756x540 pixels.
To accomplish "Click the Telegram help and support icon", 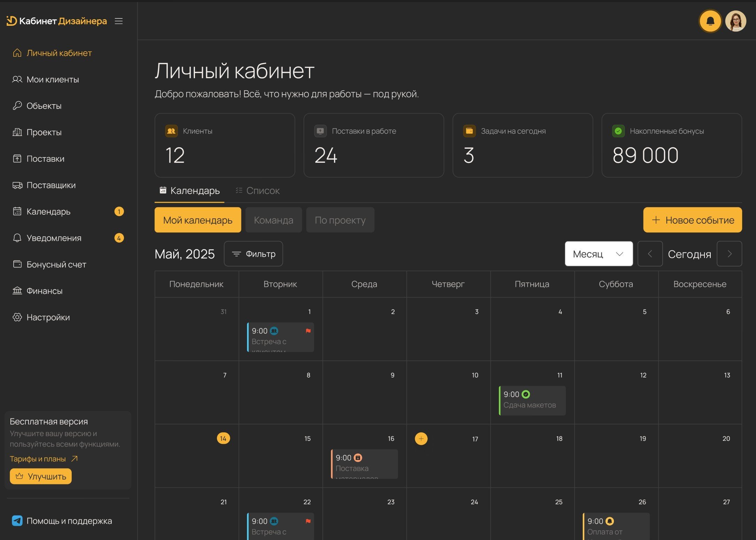I will point(17,520).
